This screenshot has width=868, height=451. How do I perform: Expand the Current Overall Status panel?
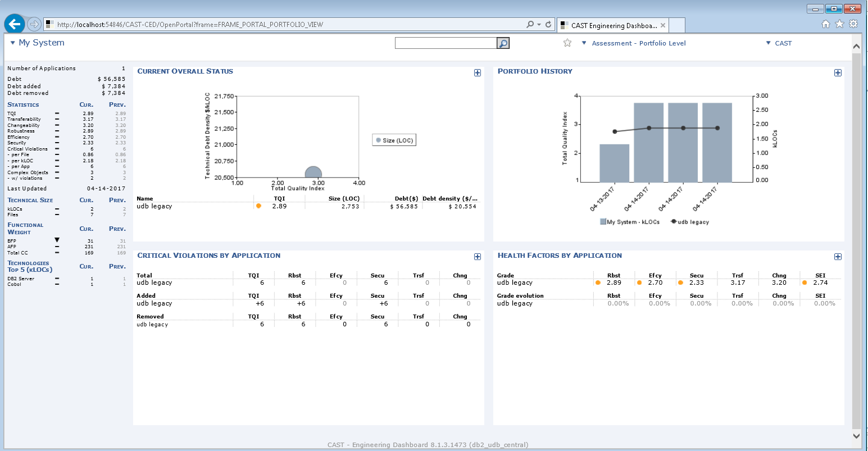478,72
